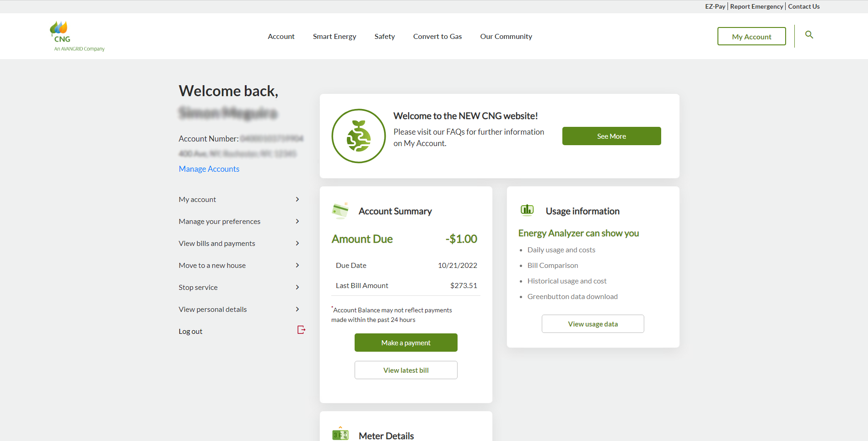Click the View latest bill button
Viewport: 868px width, 441px height.
coord(406,370)
